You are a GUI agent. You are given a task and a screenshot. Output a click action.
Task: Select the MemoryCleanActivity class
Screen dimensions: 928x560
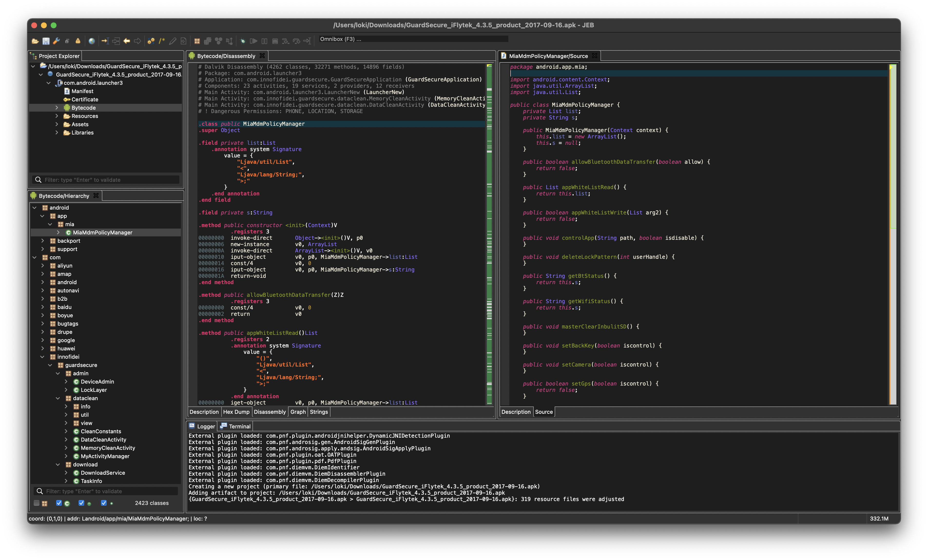pyautogui.click(x=108, y=448)
